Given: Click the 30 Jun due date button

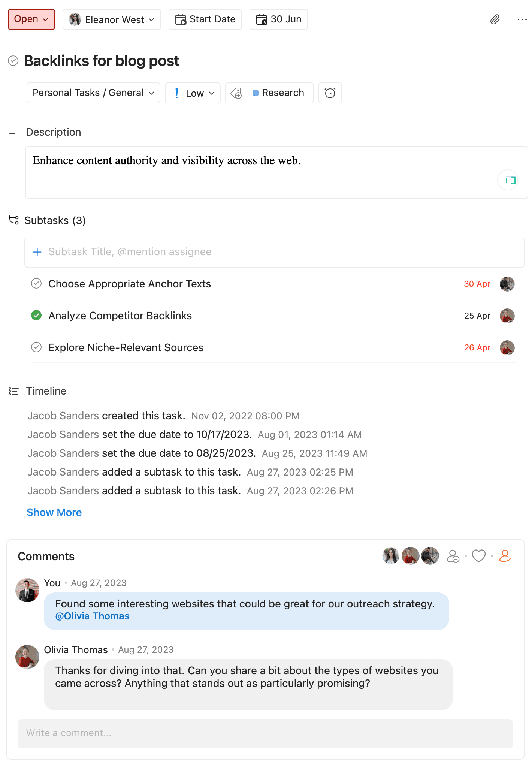Looking at the screenshot, I should [x=278, y=19].
